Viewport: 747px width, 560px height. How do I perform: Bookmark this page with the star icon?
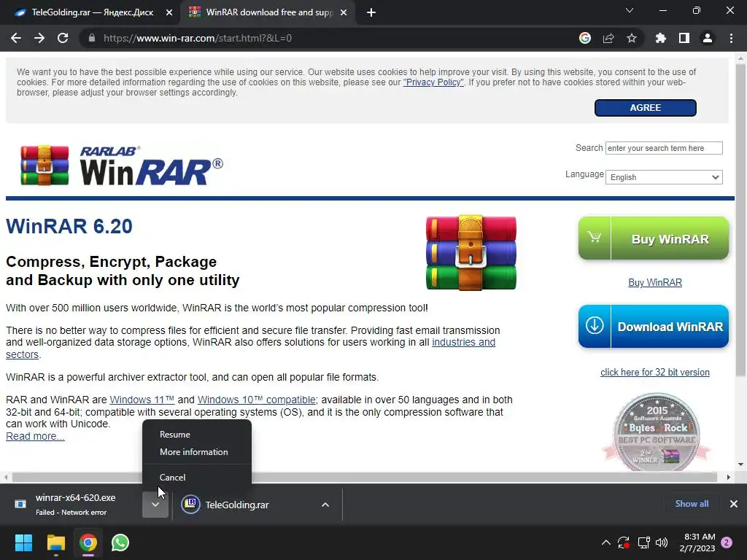(632, 38)
